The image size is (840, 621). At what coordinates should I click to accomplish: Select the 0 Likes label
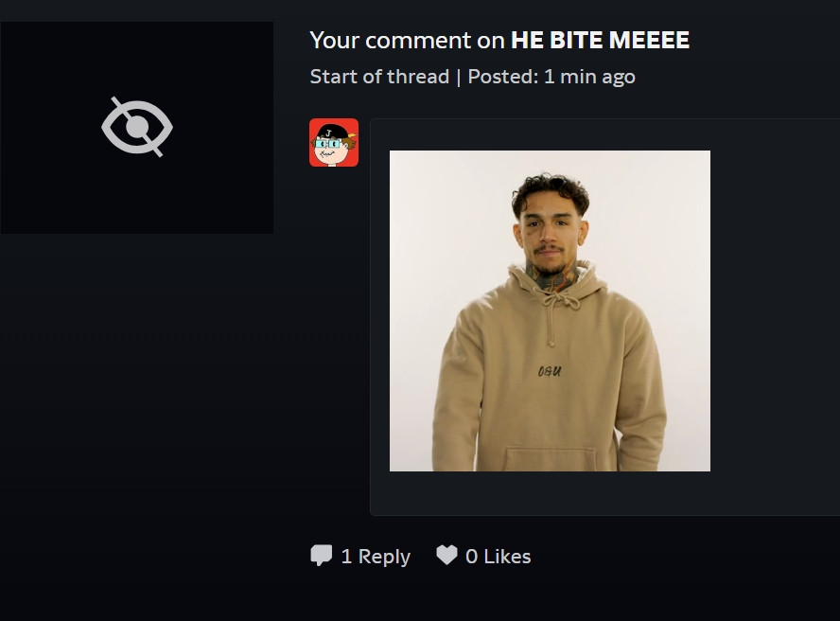499,556
